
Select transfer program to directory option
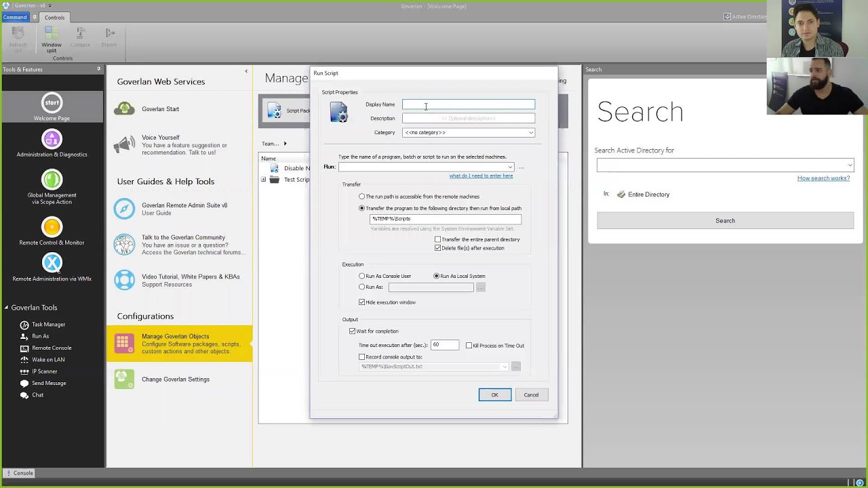pyautogui.click(x=361, y=208)
